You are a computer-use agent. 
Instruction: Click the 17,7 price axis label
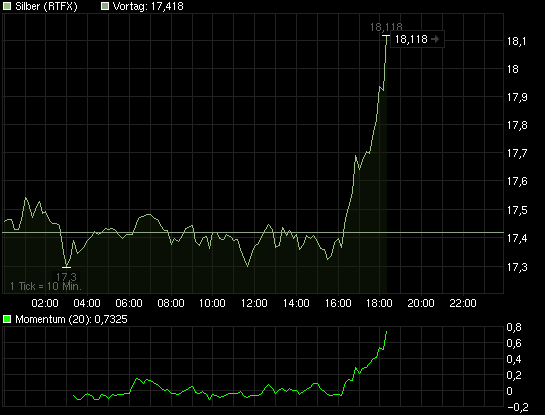[517, 153]
